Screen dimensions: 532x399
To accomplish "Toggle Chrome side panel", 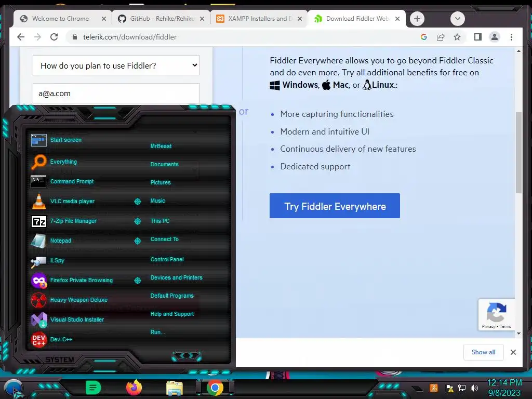I will click(478, 37).
